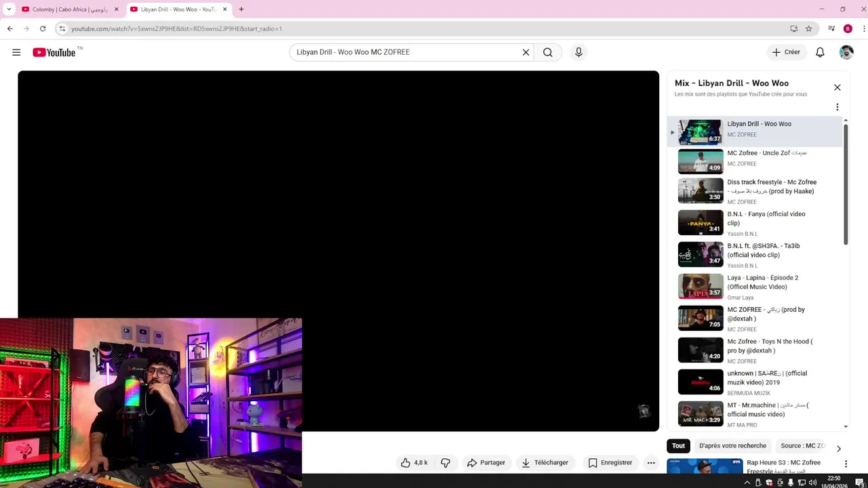Image resolution: width=868 pixels, height=488 pixels.
Task: Play B.N.L ft. @SH3FA. - Ta3ib thumbnail
Action: tap(701, 255)
